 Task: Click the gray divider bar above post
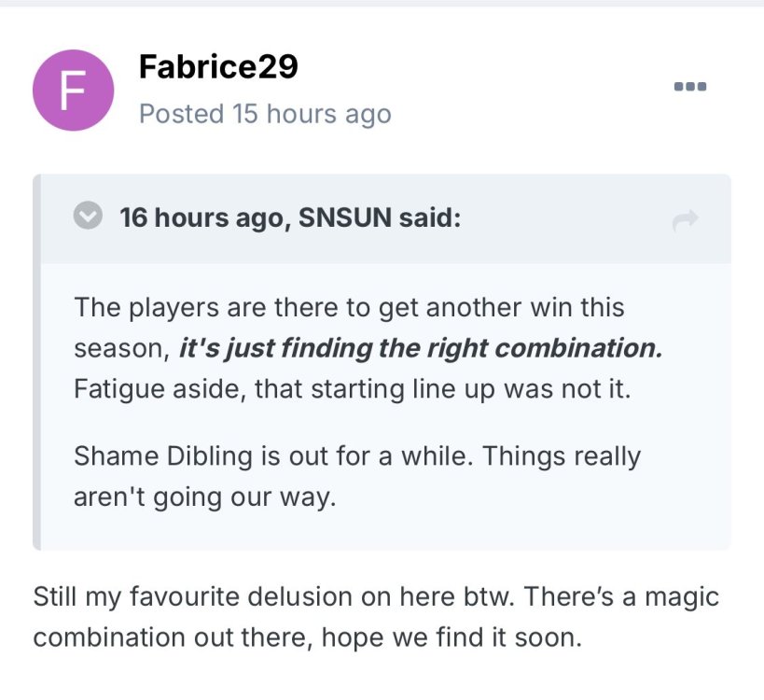tap(382, 3)
